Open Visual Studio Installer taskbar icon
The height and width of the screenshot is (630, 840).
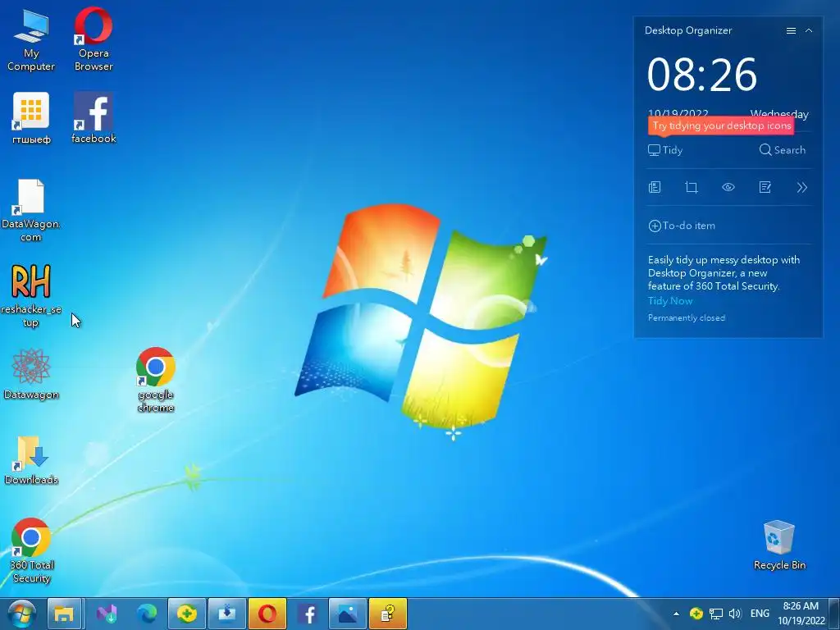coord(106,614)
